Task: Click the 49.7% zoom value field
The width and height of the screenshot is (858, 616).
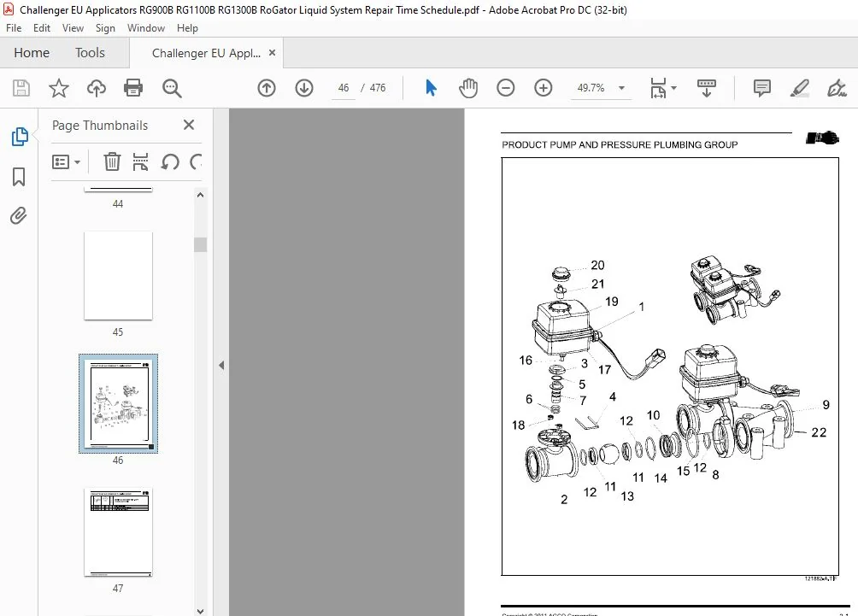Action: coord(591,88)
